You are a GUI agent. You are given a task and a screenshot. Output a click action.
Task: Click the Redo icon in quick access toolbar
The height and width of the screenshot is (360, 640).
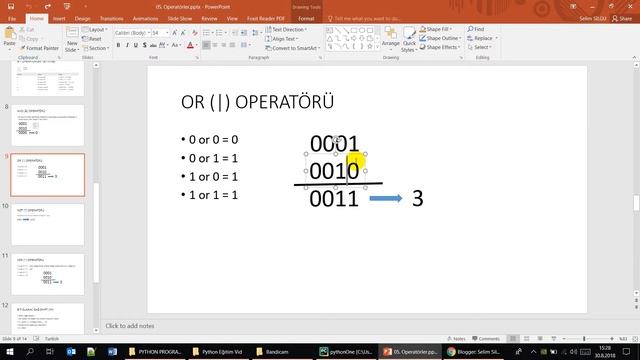coord(48,7)
